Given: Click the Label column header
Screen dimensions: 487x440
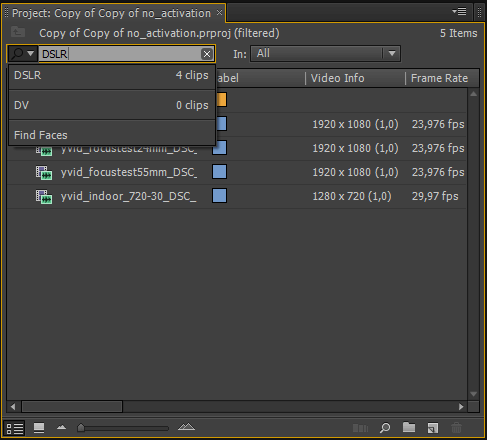Looking at the screenshot, I should tap(260, 78).
